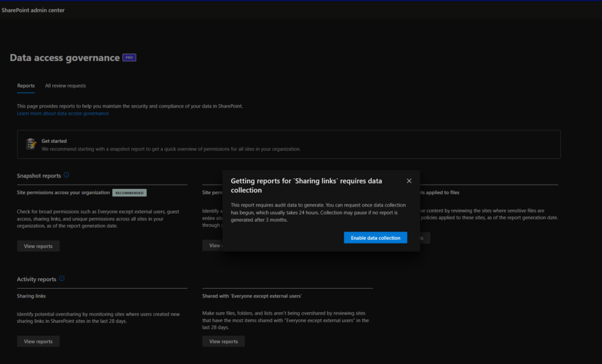Image resolution: width=602 pixels, height=364 pixels.
Task: Switch to the Reports tab
Action: (x=26, y=86)
